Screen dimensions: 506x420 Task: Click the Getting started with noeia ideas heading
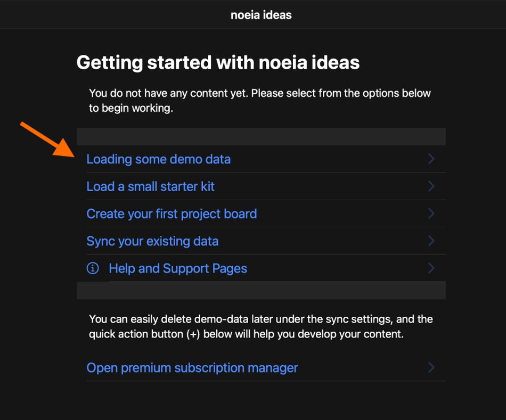point(218,63)
